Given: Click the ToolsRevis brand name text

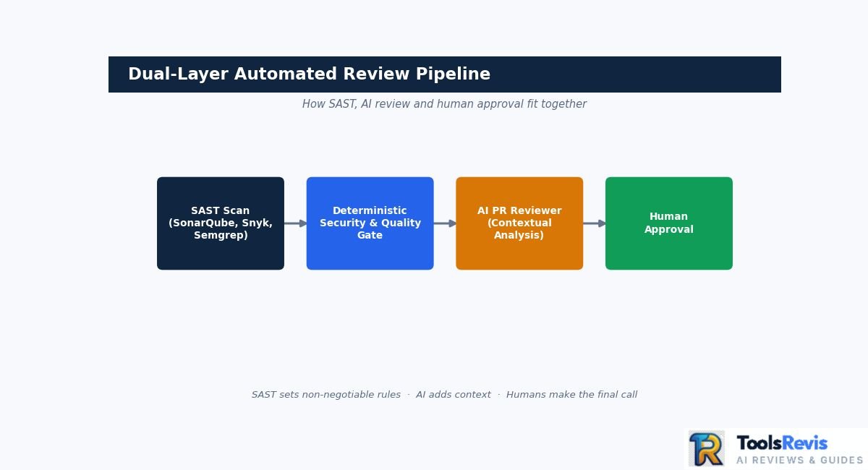Looking at the screenshot, I should click(x=782, y=443).
